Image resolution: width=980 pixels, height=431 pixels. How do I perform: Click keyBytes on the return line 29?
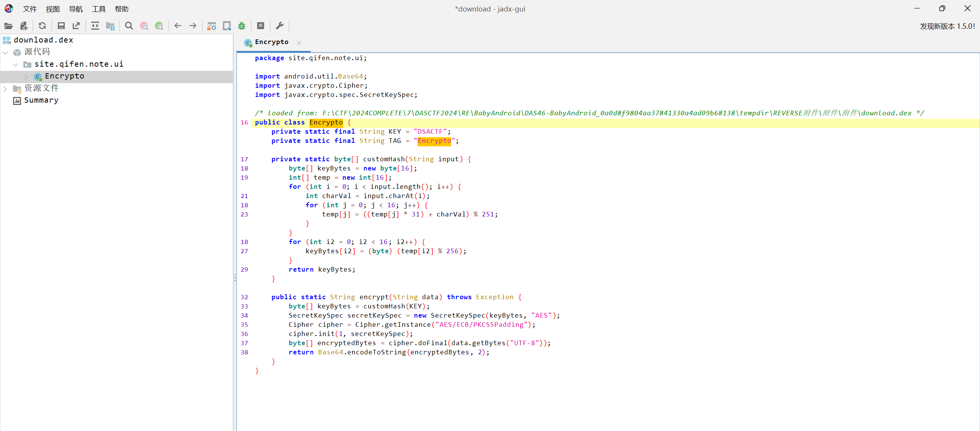click(334, 270)
